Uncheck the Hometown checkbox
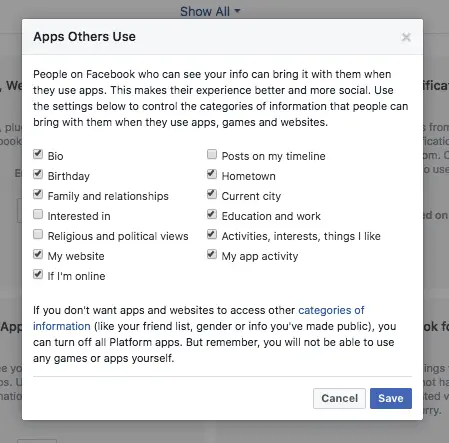Image resolution: width=449 pixels, height=443 pixels. coord(212,174)
